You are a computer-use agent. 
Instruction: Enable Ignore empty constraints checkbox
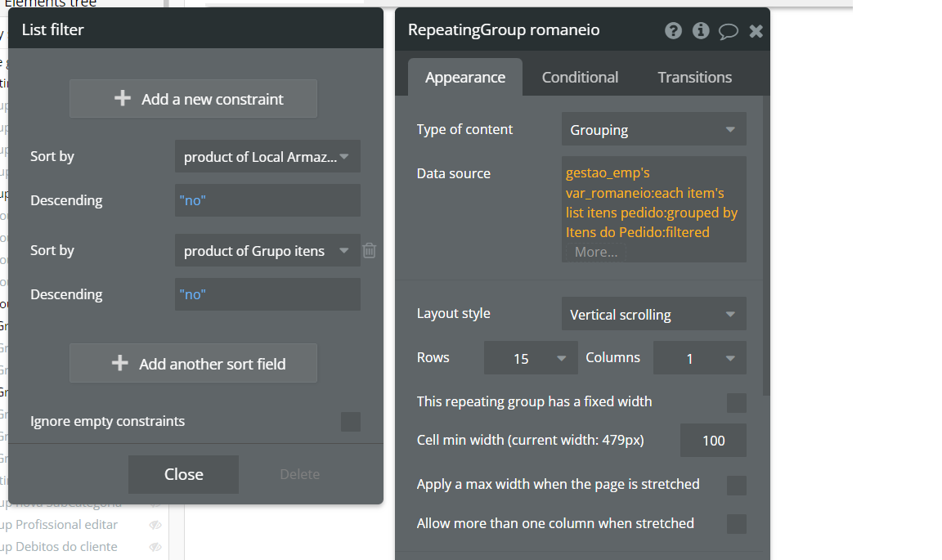coord(350,422)
